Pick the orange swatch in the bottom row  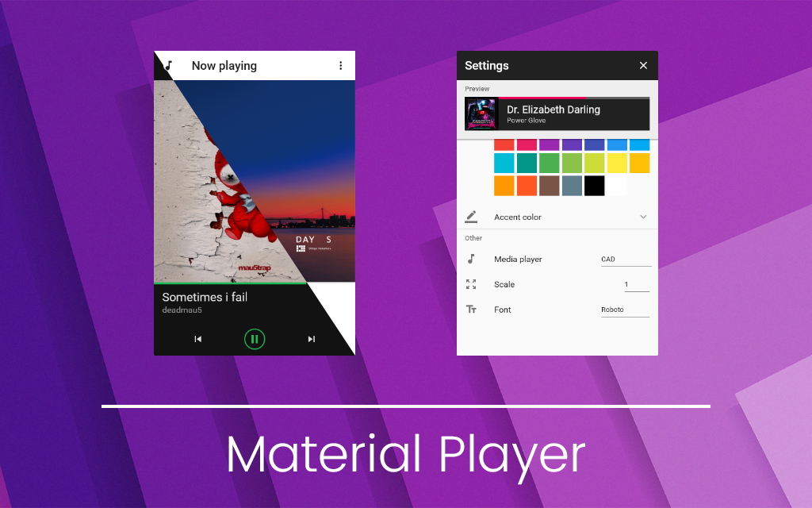pos(504,186)
